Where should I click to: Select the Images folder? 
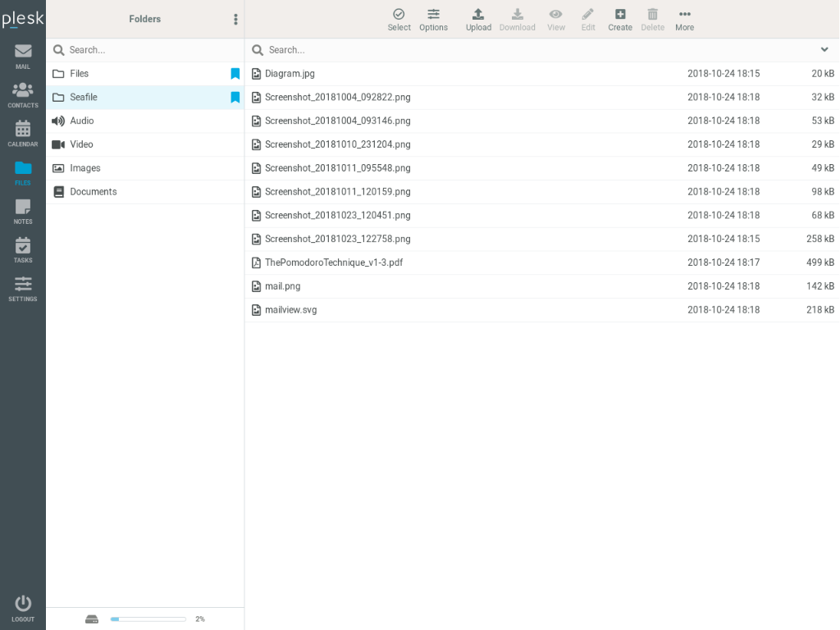(85, 168)
